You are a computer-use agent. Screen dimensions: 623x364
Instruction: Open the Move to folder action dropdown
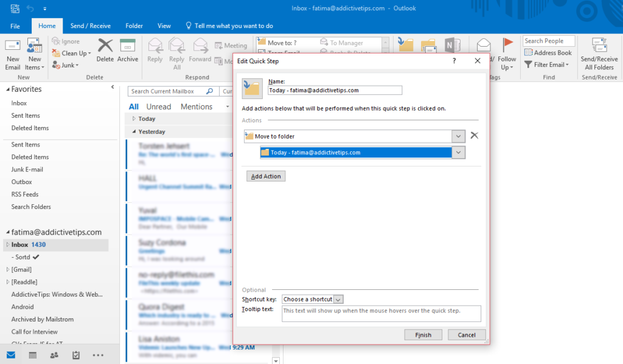click(458, 136)
